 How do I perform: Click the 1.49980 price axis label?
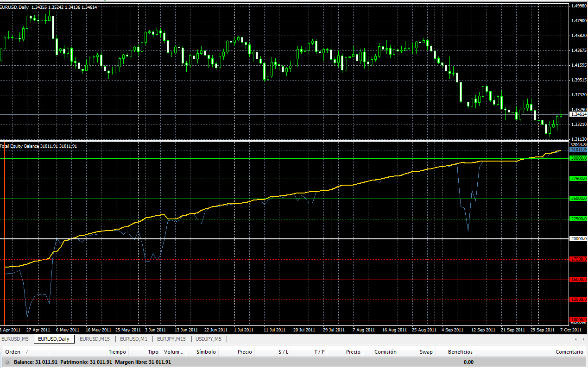coord(579,6)
